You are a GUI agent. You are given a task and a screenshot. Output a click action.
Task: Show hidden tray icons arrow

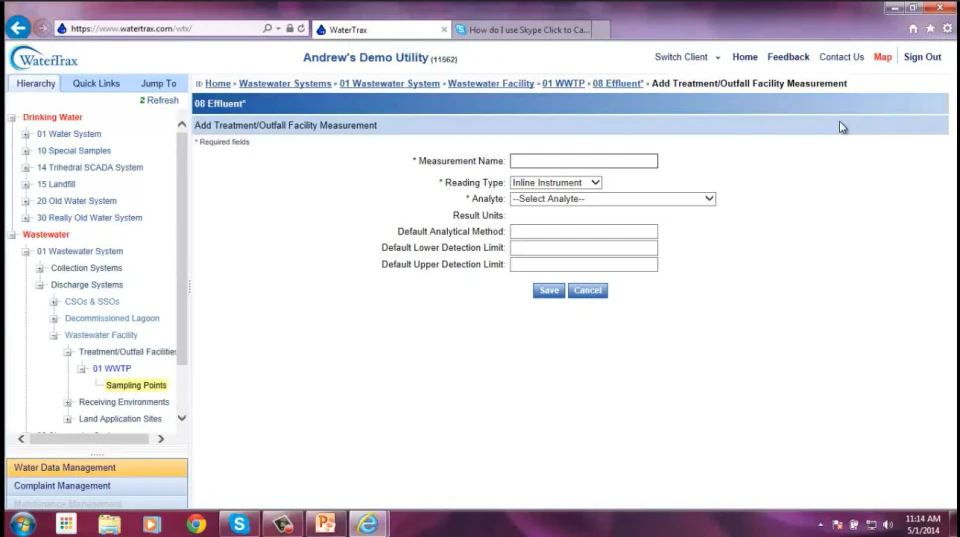click(820, 525)
